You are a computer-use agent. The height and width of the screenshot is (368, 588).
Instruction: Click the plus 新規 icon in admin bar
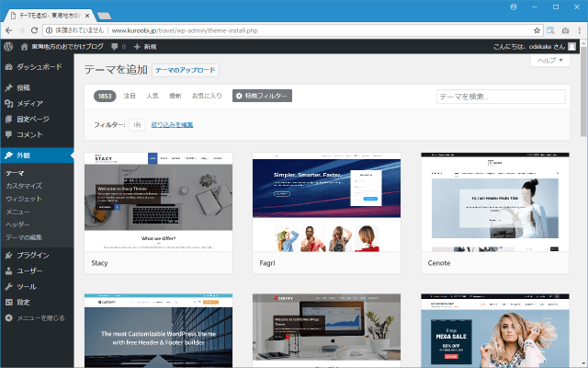137,47
